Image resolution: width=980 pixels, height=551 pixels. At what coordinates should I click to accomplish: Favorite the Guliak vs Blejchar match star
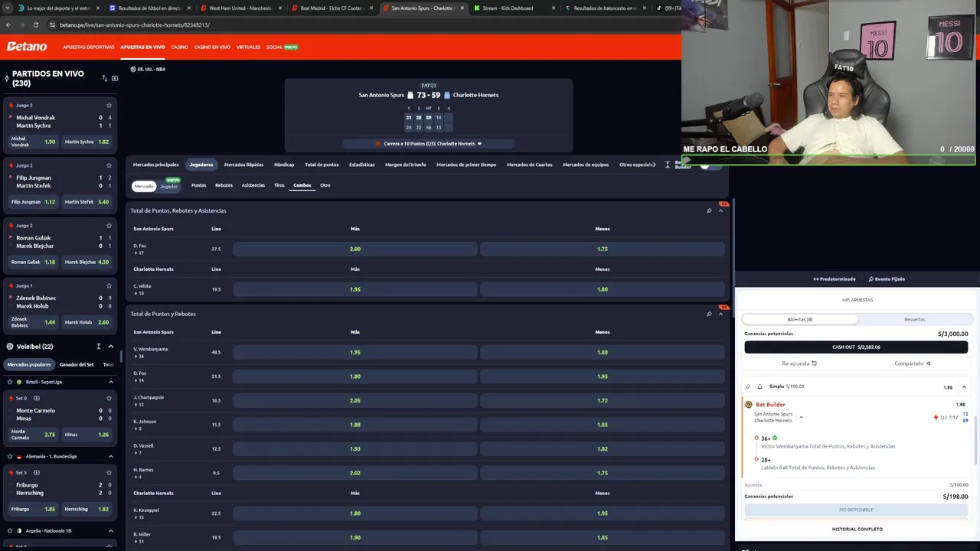click(109, 226)
